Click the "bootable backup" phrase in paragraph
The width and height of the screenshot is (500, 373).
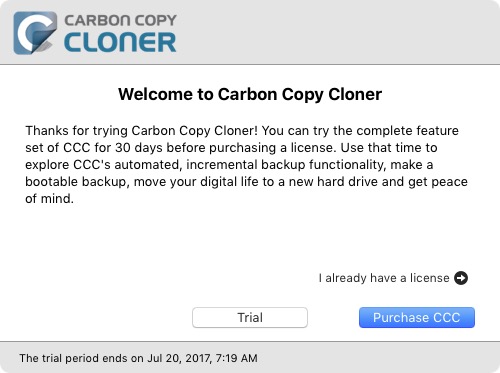click(x=77, y=182)
